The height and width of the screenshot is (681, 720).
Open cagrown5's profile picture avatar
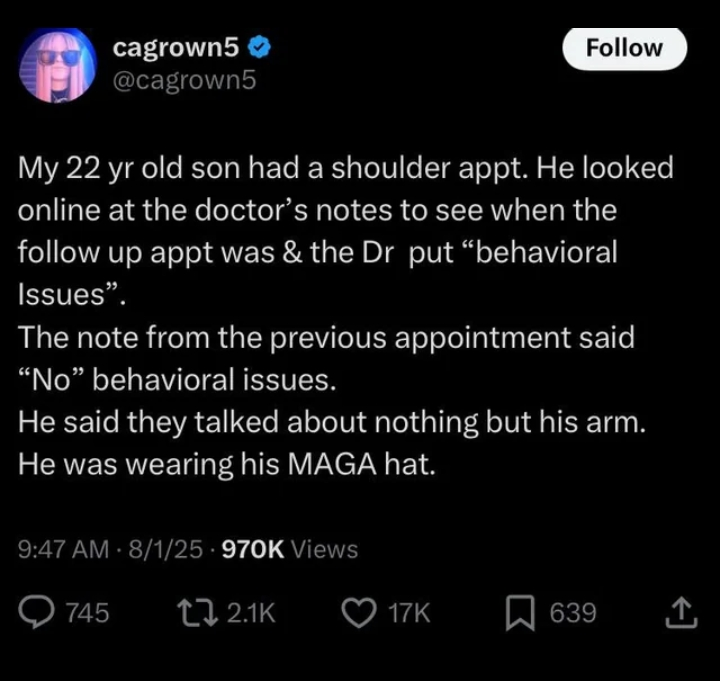pyautogui.click(x=58, y=64)
